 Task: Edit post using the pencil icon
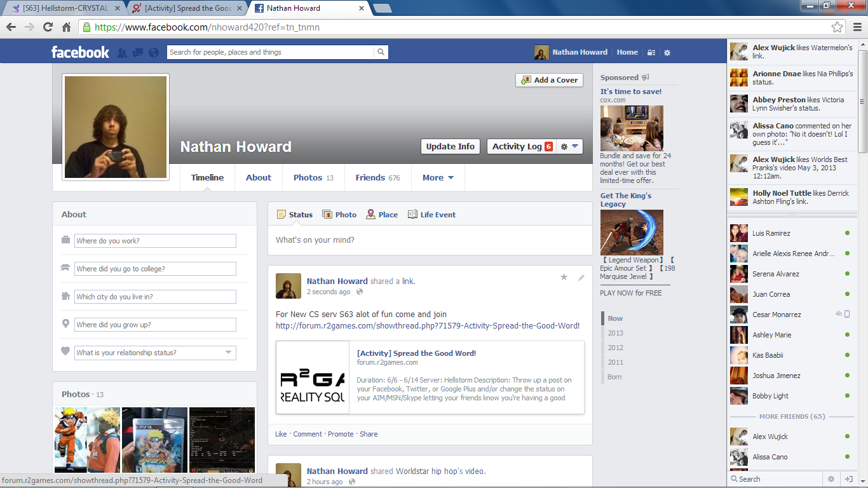(x=581, y=277)
